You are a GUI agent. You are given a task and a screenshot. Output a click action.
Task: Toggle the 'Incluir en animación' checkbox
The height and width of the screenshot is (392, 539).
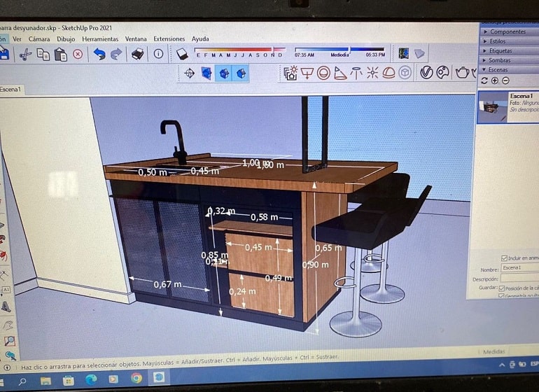click(505, 258)
